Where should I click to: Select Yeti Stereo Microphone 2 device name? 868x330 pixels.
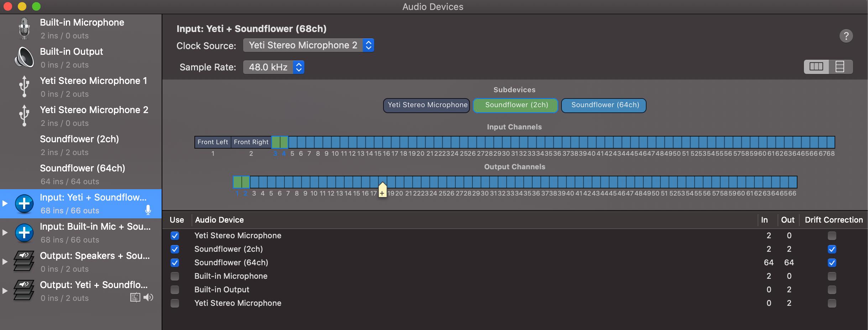click(94, 110)
